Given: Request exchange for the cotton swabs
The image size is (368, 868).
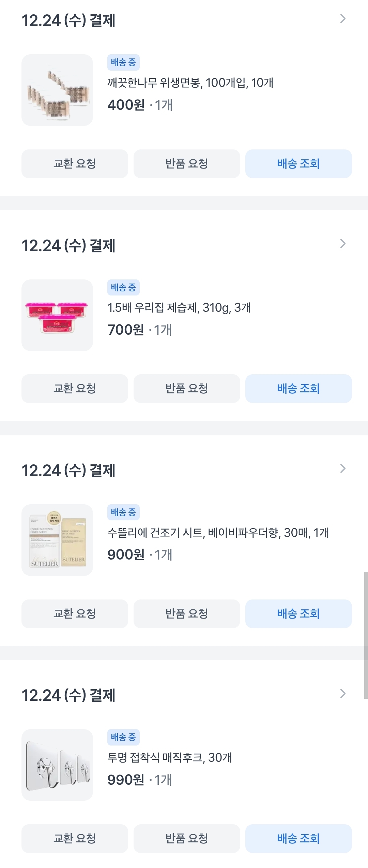Looking at the screenshot, I should (x=75, y=164).
